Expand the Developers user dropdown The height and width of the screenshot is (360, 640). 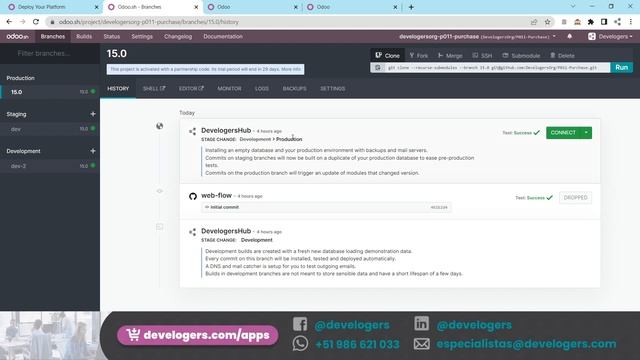point(610,36)
